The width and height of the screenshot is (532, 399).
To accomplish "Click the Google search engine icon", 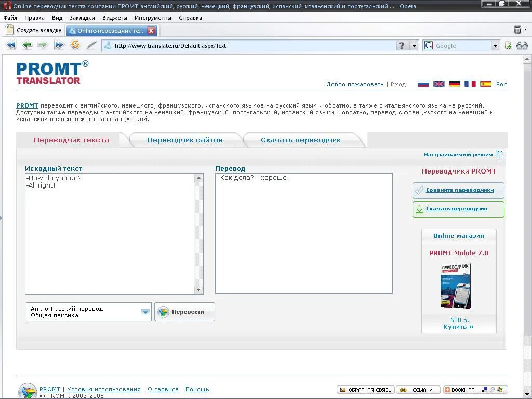I will pyautogui.click(x=429, y=46).
